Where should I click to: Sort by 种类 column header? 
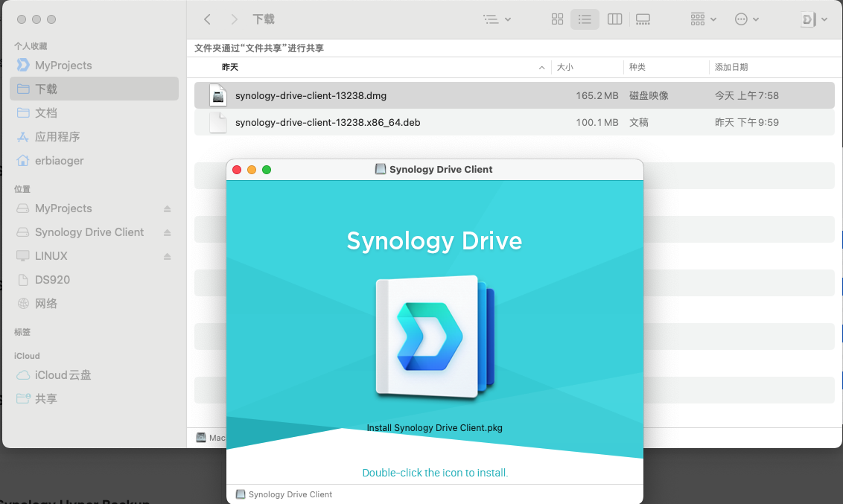637,67
